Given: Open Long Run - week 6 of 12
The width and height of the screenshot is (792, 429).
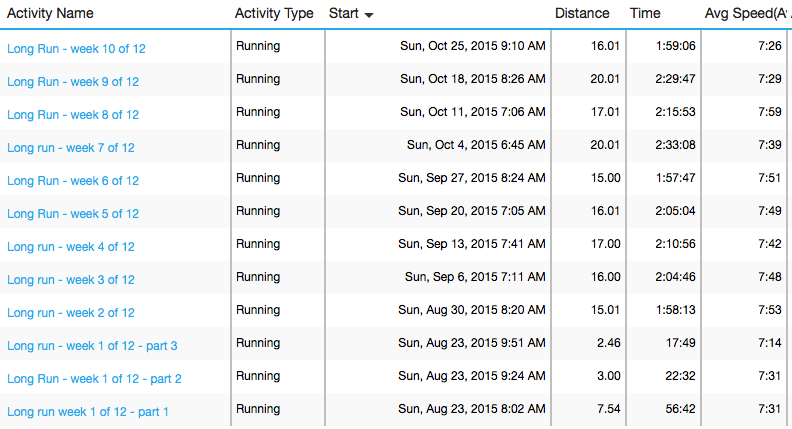Looking at the screenshot, I should (x=73, y=181).
